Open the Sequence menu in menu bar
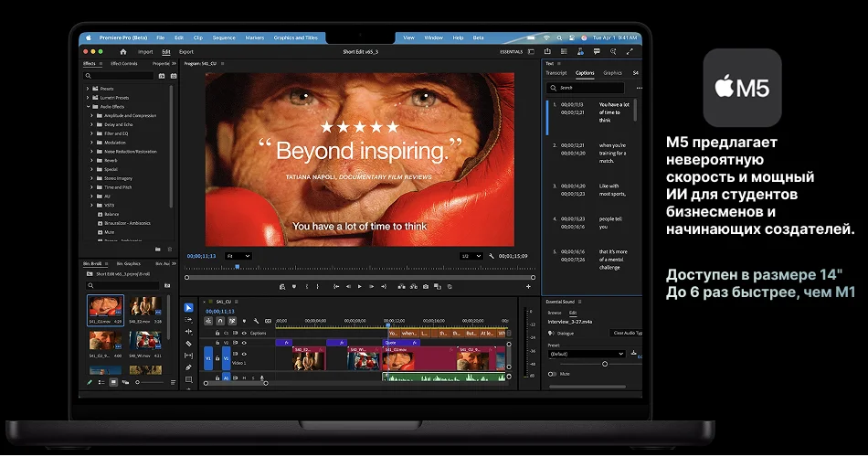The image size is (868, 457). point(224,37)
